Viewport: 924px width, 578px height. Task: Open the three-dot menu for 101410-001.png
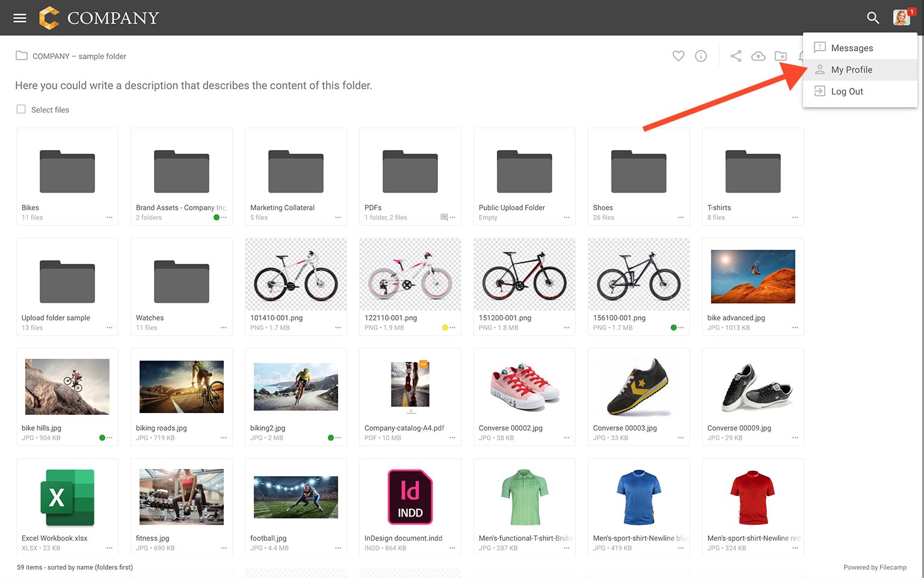point(338,328)
